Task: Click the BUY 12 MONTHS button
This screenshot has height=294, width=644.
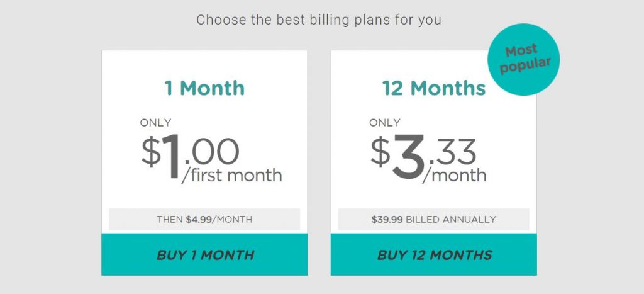Action: pyautogui.click(x=434, y=254)
